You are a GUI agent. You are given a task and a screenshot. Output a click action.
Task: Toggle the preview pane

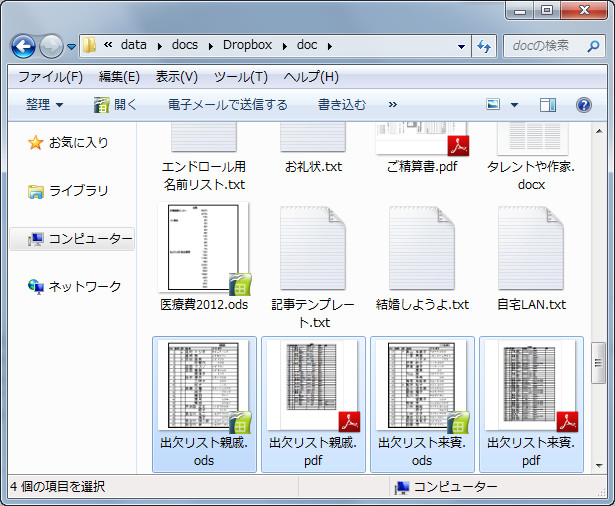(548, 105)
